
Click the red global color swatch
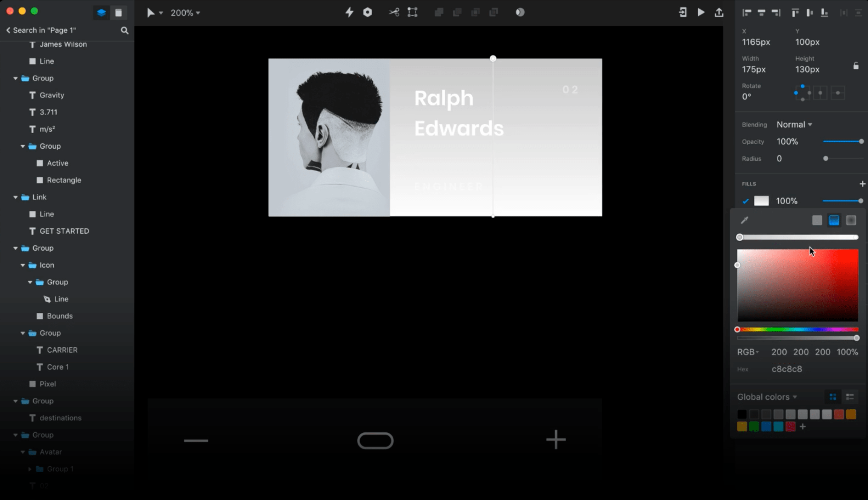[839, 414]
